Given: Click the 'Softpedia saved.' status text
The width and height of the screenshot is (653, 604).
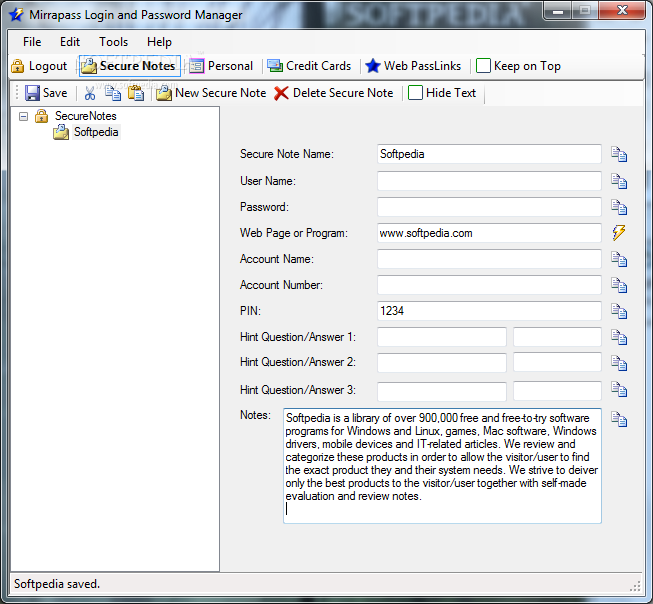Looking at the screenshot, I should click(57, 584).
